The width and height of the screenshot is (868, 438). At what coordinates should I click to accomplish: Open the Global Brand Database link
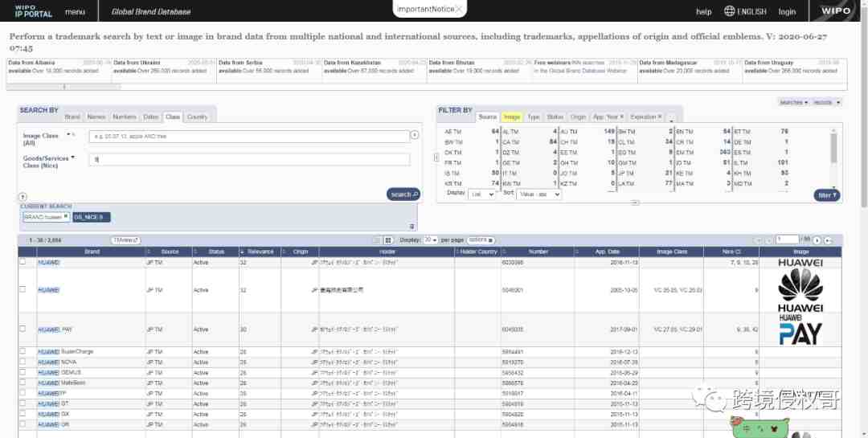(x=151, y=11)
